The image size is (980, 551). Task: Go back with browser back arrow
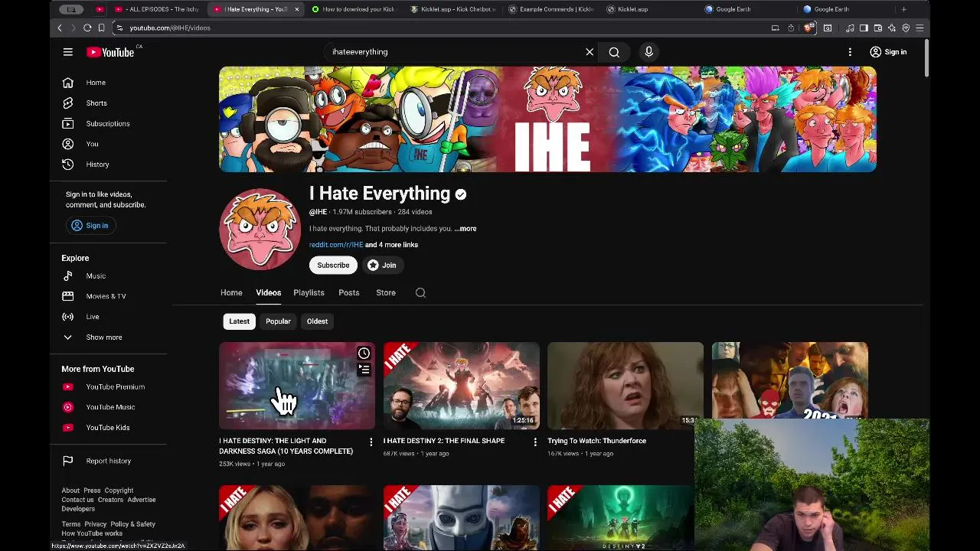[59, 28]
